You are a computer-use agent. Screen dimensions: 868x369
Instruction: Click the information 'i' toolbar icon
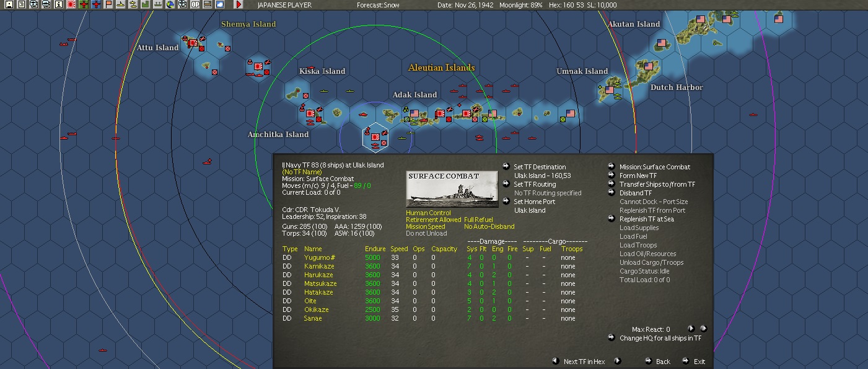pos(59,4)
